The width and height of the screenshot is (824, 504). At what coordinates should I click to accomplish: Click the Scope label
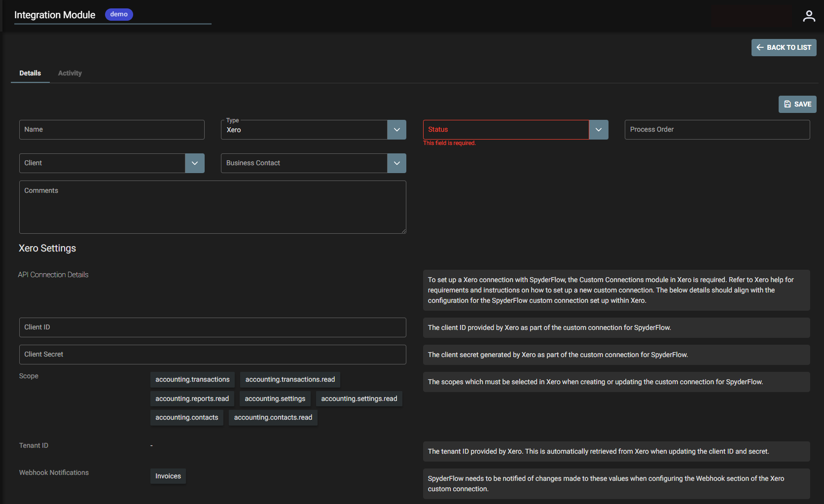click(29, 376)
